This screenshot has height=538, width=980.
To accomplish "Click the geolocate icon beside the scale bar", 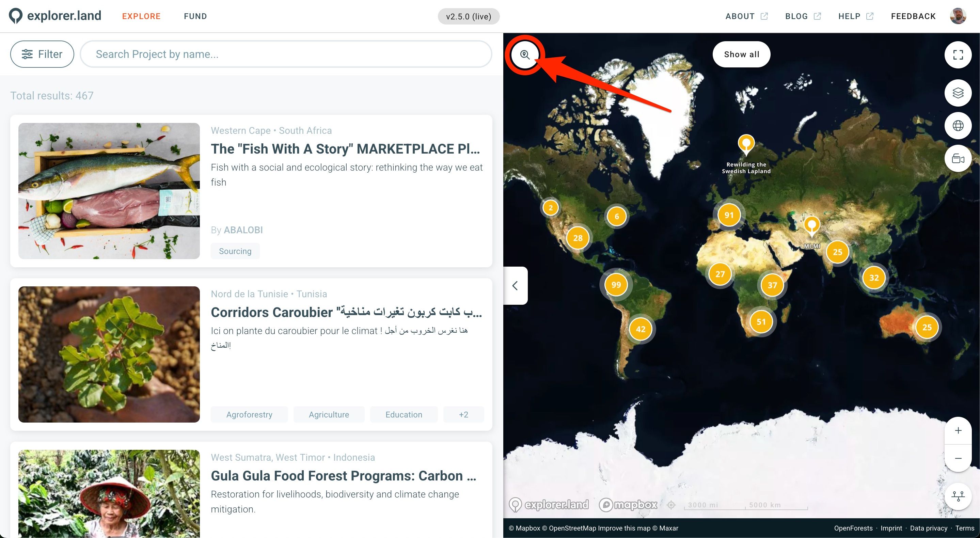I will click(x=671, y=505).
